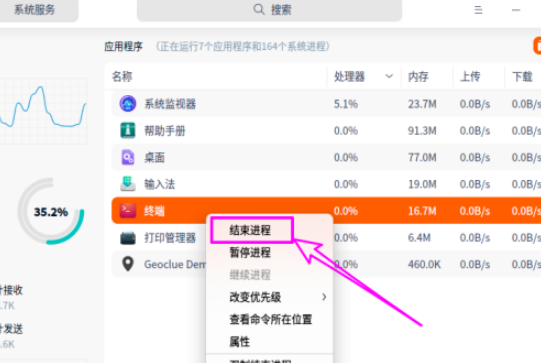Viewport: 541px width, 363px height.
Task: Open the hamburger main menu
Action: coord(478,10)
